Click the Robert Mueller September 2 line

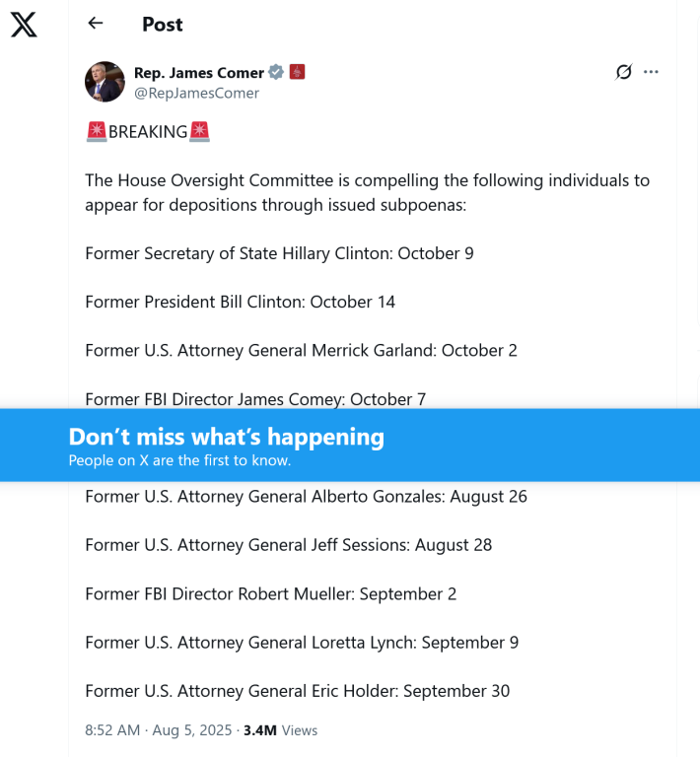270,593
